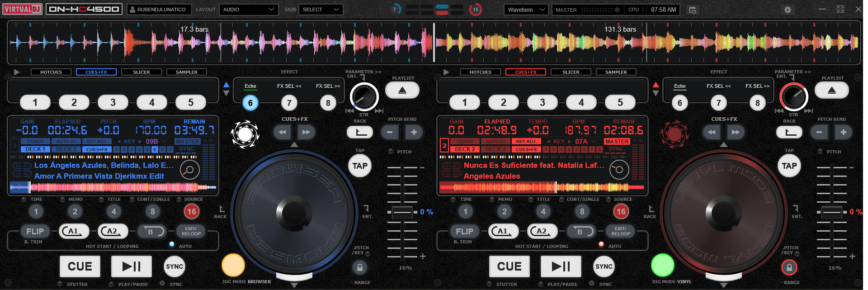Open the RUBENDJLUNATICO user menu
The image size is (868, 290).
pos(159,10)
